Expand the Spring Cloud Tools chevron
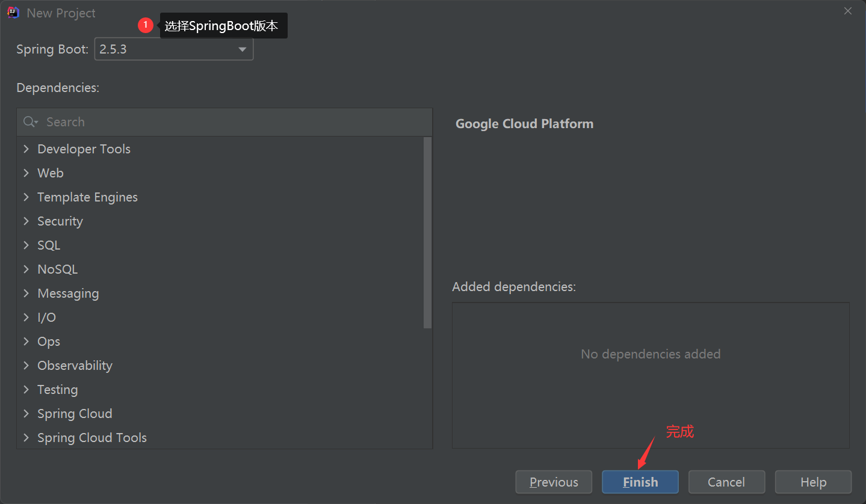This screenshot has height=504, width=866. (26, 437)
